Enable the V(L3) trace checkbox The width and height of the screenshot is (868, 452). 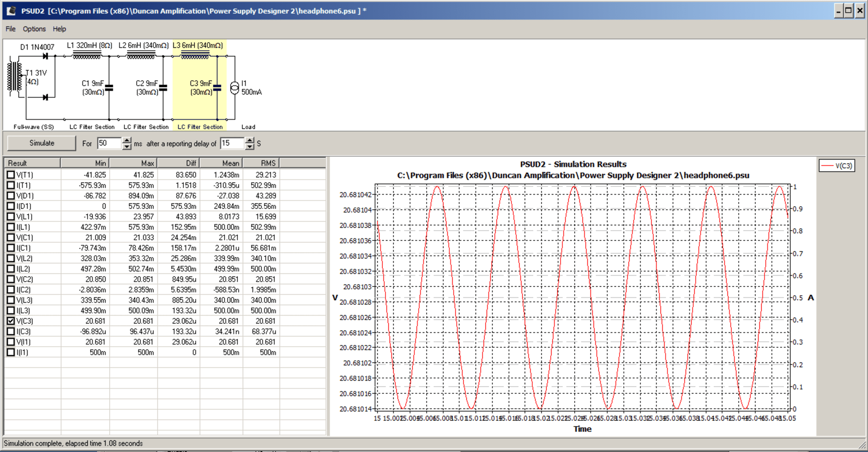point(11,300)
